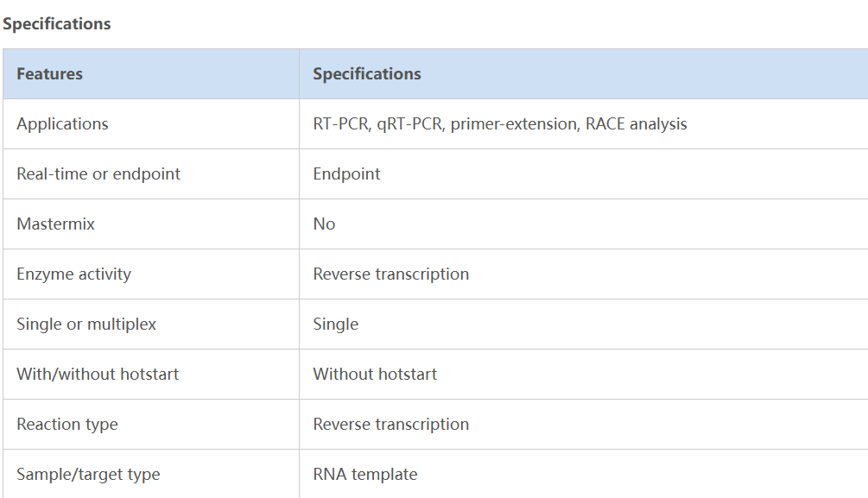Select Single or multiplex label
The image size is (868, 498).
click(86, 324)
